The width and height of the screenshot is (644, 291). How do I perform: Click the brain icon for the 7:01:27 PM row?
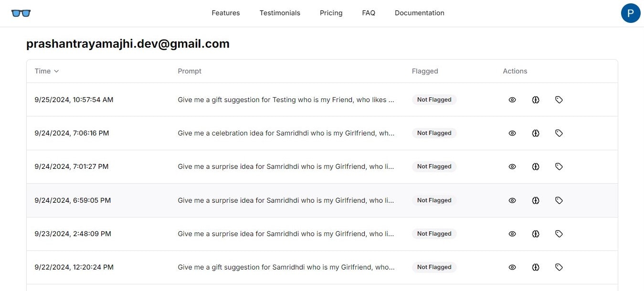(536, 166)
